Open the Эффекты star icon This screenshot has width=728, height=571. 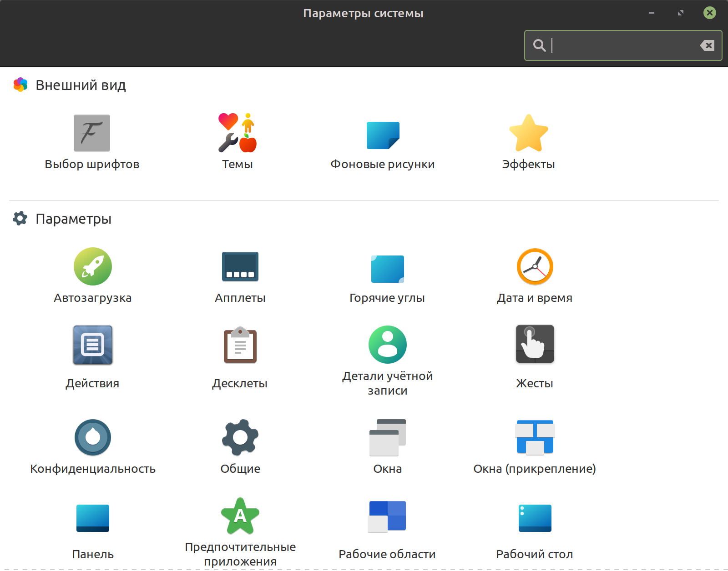(x=529, y=133)
